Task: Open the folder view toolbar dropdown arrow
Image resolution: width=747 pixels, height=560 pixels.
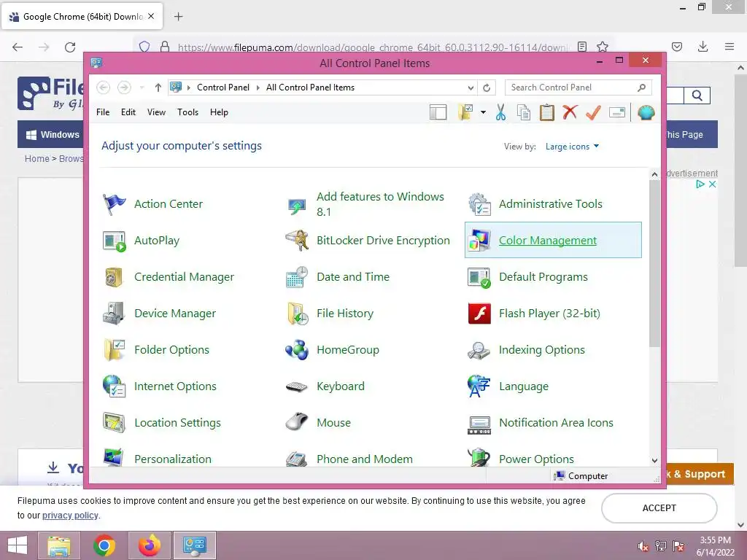Action: [483, 112]
